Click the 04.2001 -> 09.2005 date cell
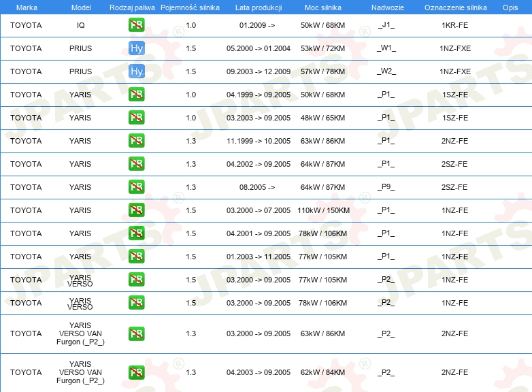Screen dimensions: 532x392 [x=259, y=233]
